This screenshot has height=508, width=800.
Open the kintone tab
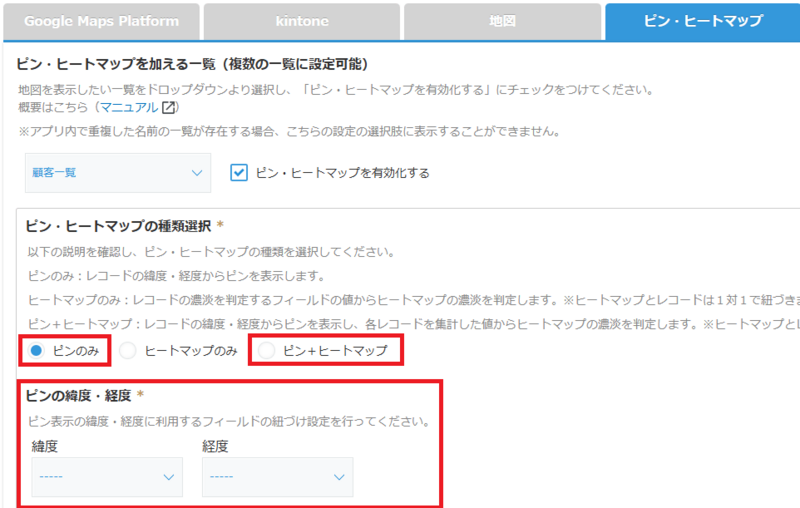pos(300,21)
